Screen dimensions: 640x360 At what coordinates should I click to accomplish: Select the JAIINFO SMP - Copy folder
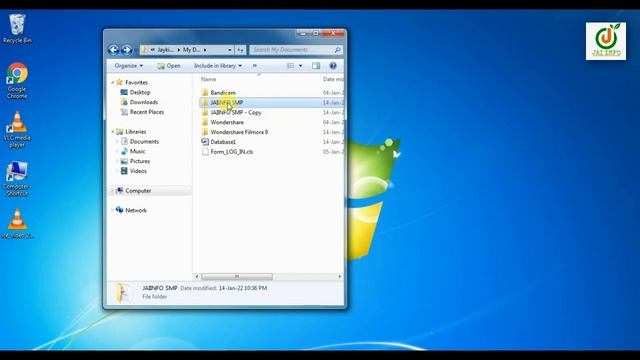[x=236, y=112]
